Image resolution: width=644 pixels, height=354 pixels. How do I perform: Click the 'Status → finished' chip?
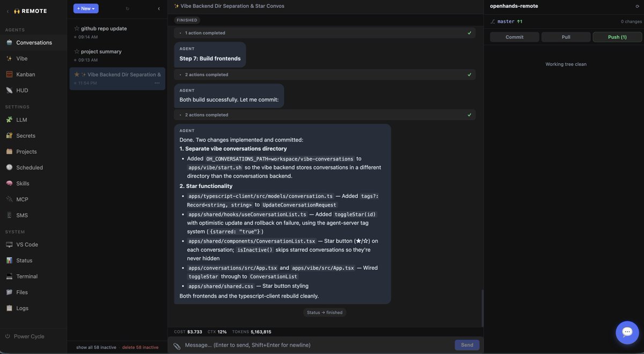325,313
